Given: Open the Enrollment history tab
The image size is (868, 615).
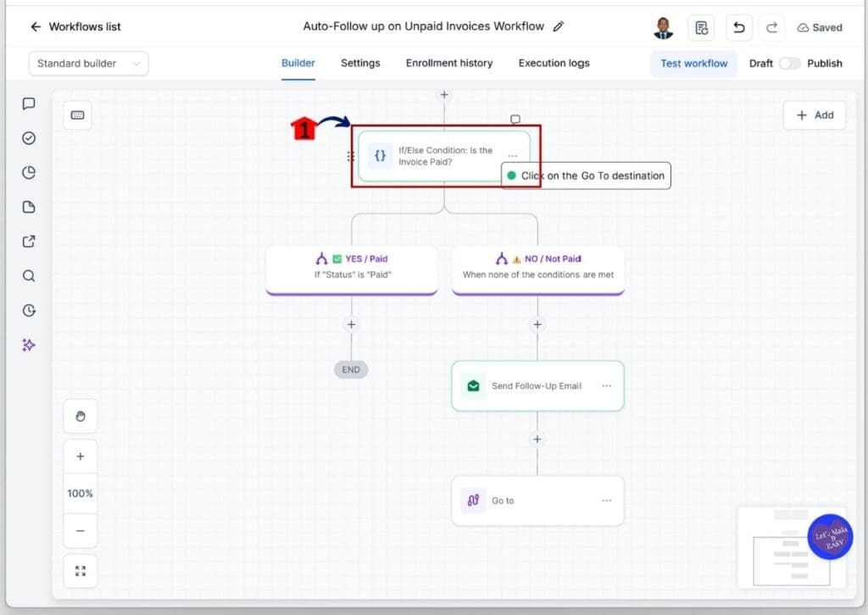Looking at the screenshot, I should coord(449,63).
